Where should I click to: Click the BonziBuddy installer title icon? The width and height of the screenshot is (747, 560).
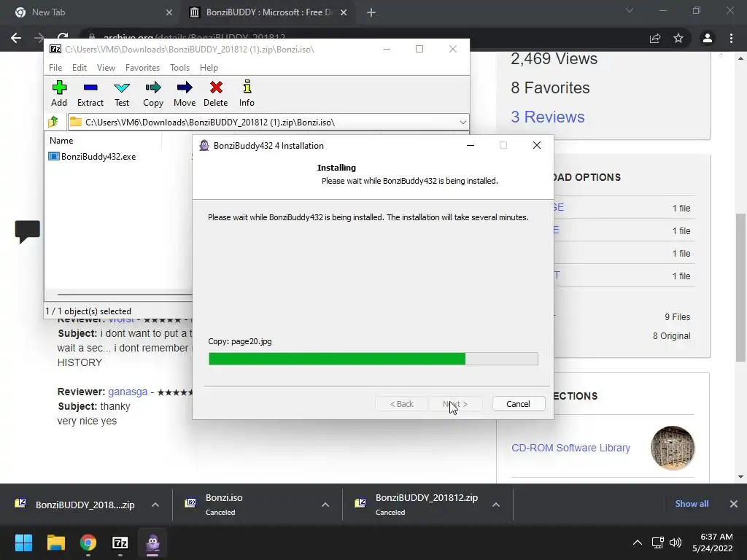click(204, 145)
